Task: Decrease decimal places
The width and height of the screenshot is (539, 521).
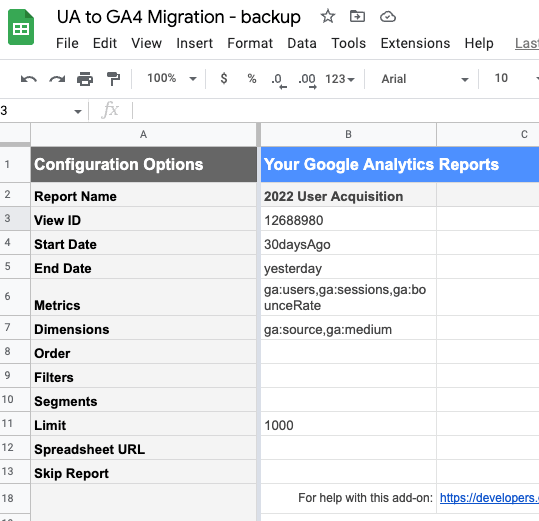Action: [279, 80]
